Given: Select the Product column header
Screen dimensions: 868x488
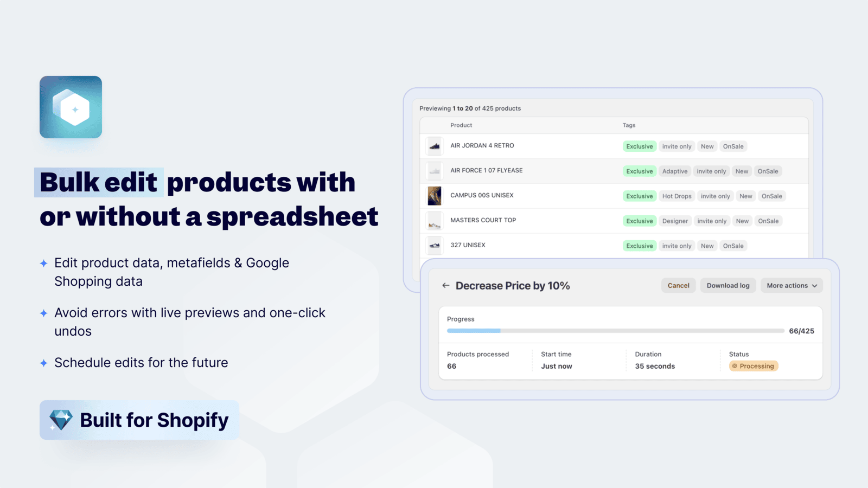Looking at the screenshot, I should (x=461, y=125).
